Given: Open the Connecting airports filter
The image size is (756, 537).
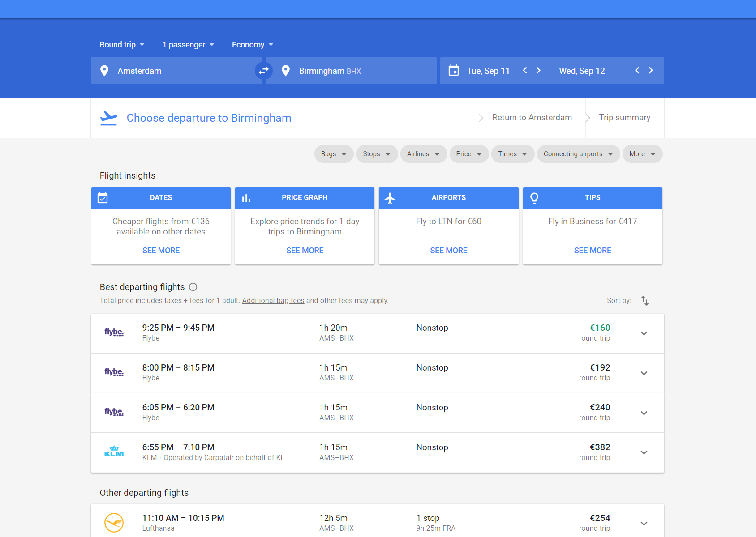Looking at the screenshot, I should point(578,154).
